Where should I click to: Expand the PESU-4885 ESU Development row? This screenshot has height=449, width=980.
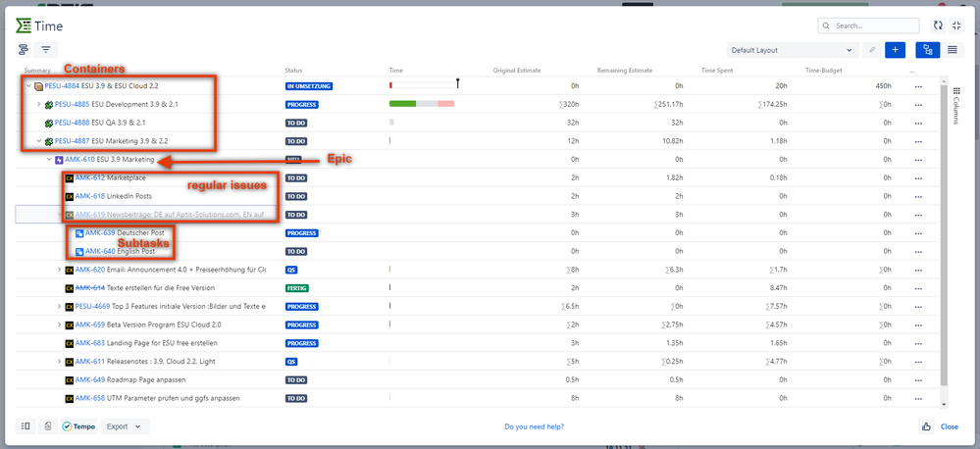pyautogui.click(x=39, y=104)
